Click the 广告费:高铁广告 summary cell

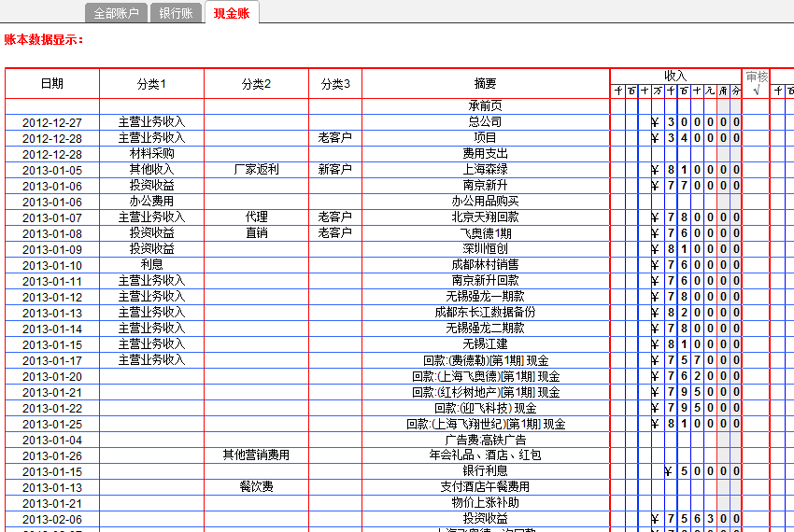click(486, 440)
